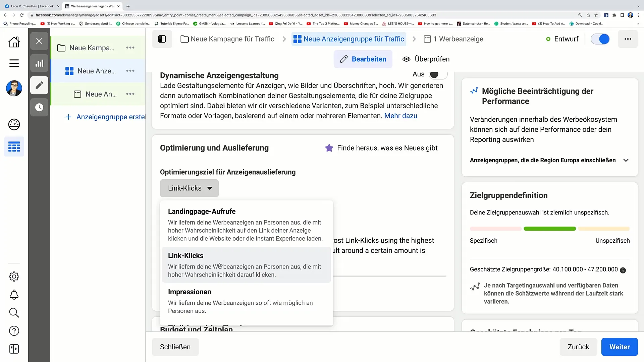
Task: Click the info icon beside Geschätzte Zielgruppengröße
Action: tap(623, 270)
